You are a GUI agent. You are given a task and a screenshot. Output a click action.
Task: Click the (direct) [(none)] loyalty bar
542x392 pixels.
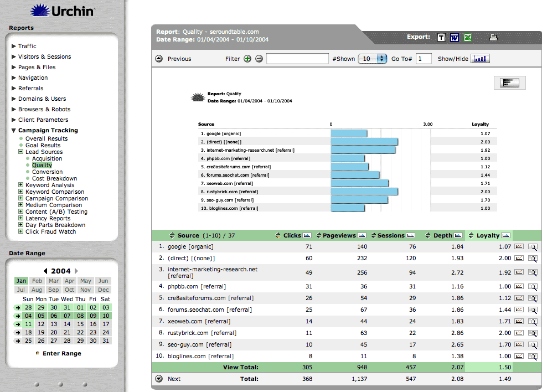point(364,142)
